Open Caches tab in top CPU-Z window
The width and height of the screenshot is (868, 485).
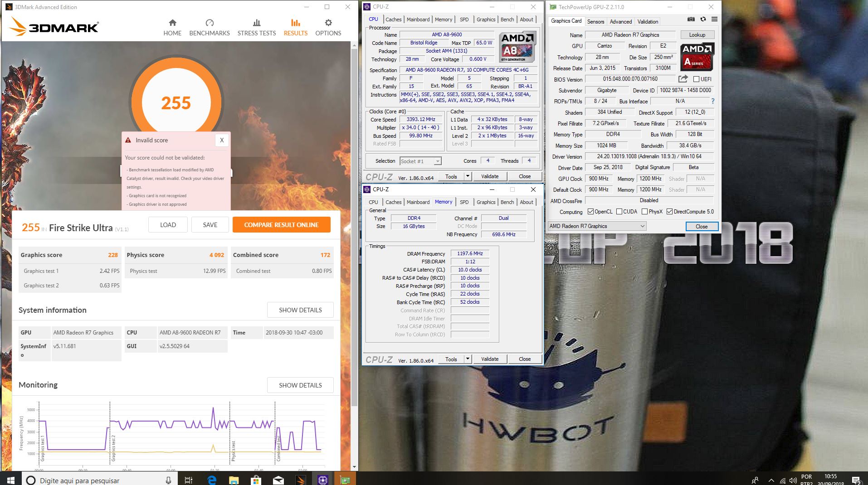click(393, 19)
